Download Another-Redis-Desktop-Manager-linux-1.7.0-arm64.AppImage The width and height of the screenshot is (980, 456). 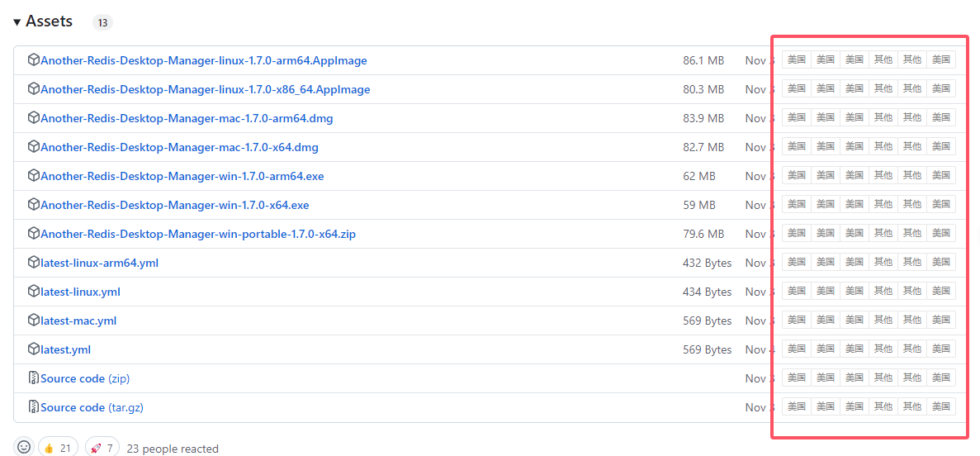204,60
